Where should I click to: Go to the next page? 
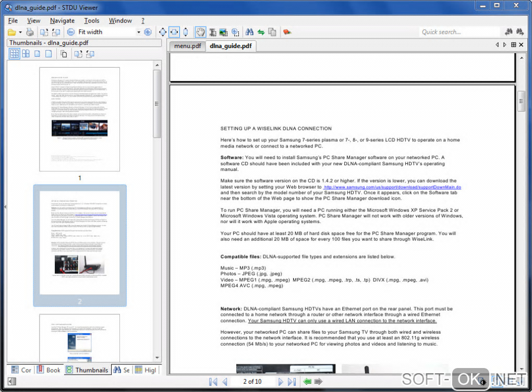click(280, 382)
